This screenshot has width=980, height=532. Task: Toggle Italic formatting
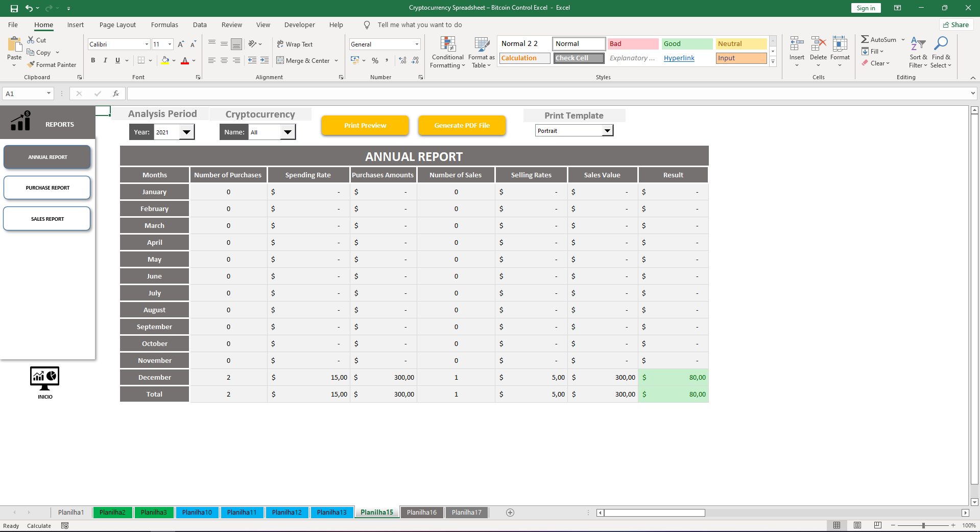(105, 60)
